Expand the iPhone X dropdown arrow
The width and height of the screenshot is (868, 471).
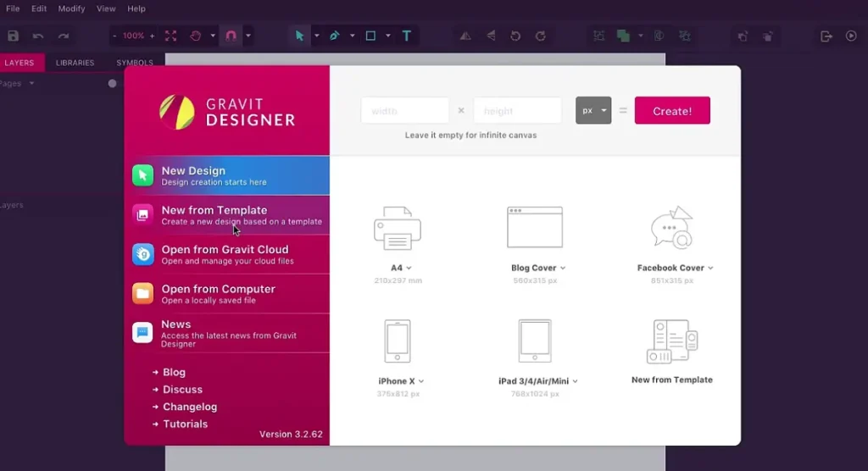coord(421,381)
